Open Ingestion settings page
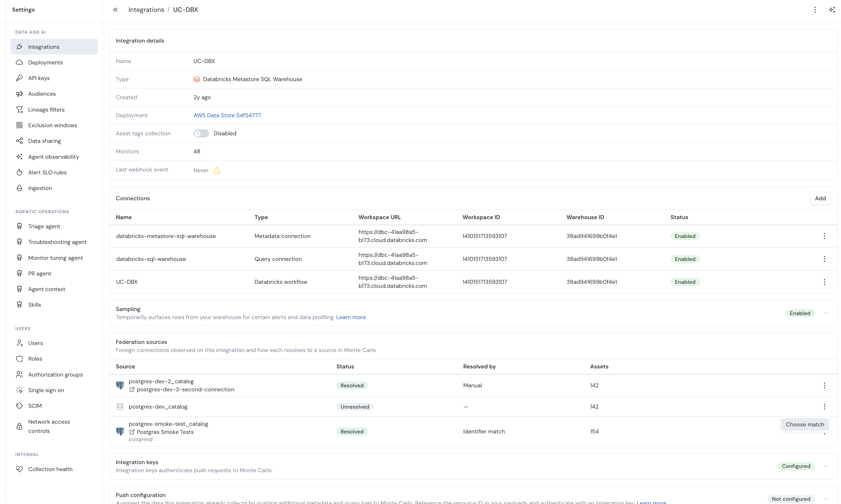Image resolution: width=841 pixels, height=504 pixels. click(54, 188)
